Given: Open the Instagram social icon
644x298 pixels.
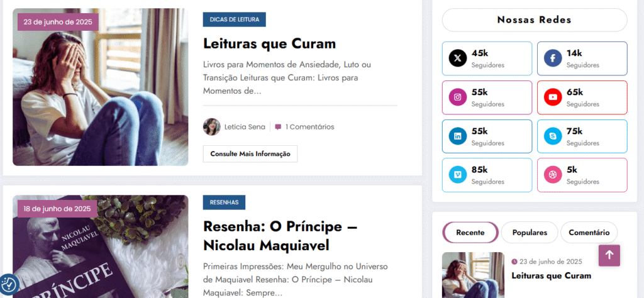Looking at the screenshot, I should pyautogui.click(x=458, y=97).
